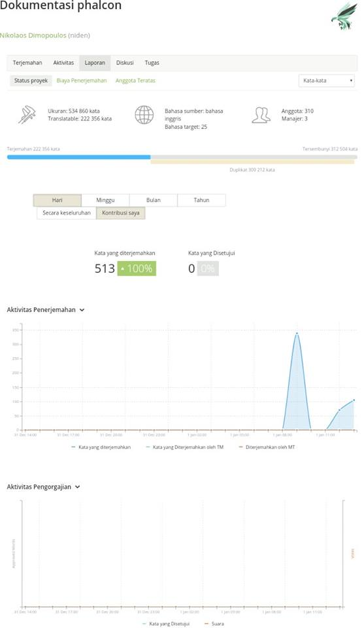The height and width of the screenshot is (628, 364).
Task: Toggle Suara legend series
Action: tap(214, 623)
